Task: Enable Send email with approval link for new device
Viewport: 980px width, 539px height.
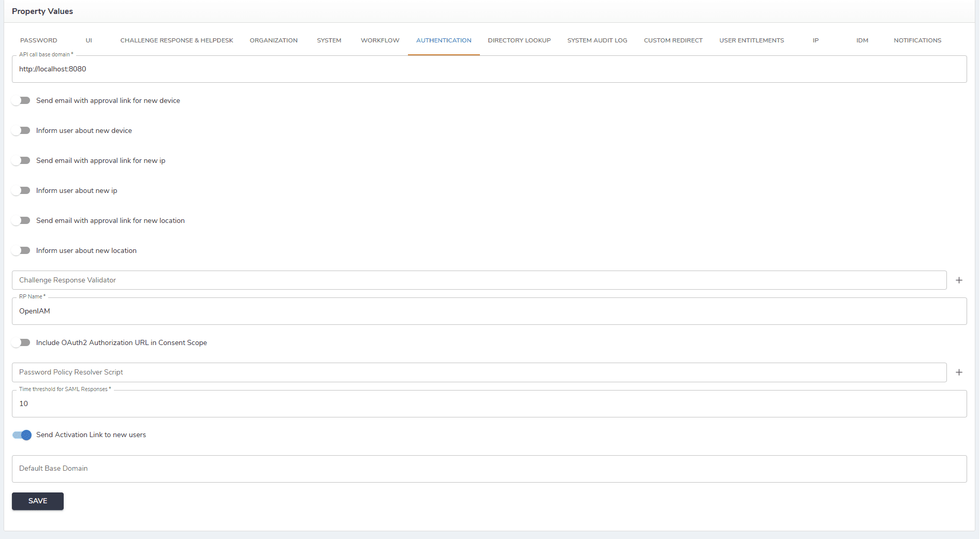Action: pos(21,101)
